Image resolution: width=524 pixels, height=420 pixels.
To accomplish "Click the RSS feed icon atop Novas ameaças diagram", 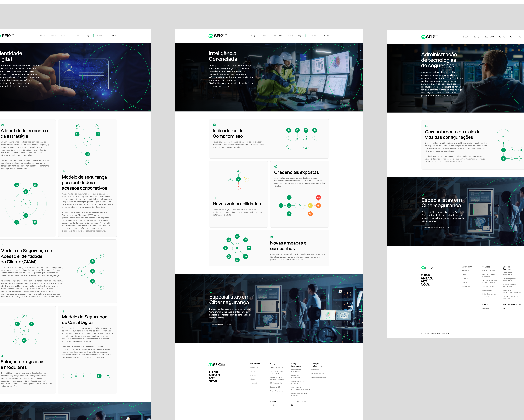I will pyautogui.click(x=237, y=236).
